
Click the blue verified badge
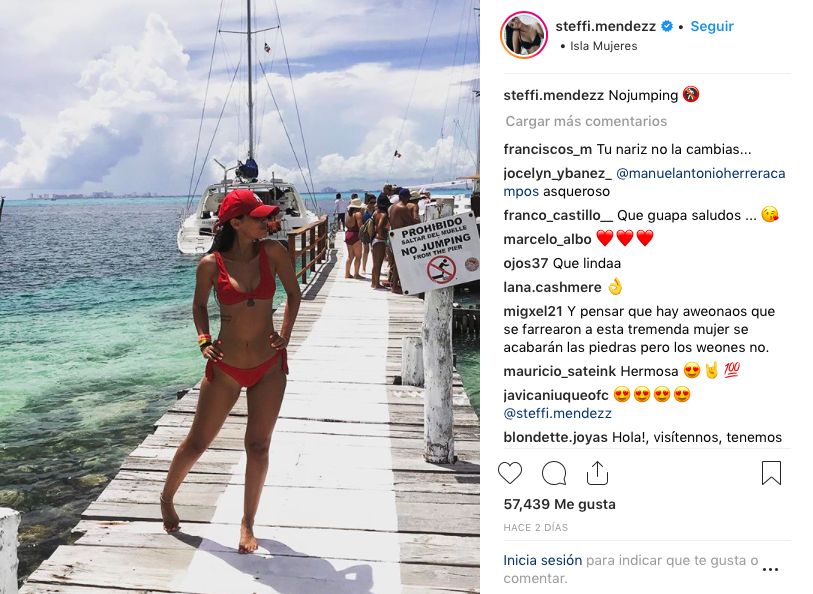667,26
